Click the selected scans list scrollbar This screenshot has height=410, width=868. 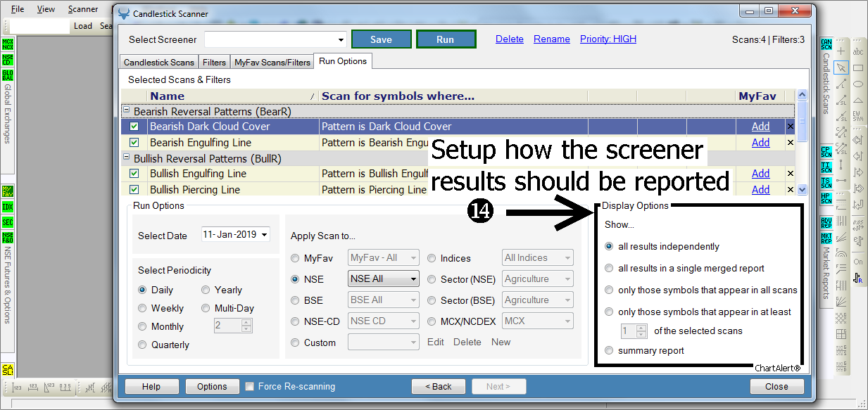click(x=802, y=141)
